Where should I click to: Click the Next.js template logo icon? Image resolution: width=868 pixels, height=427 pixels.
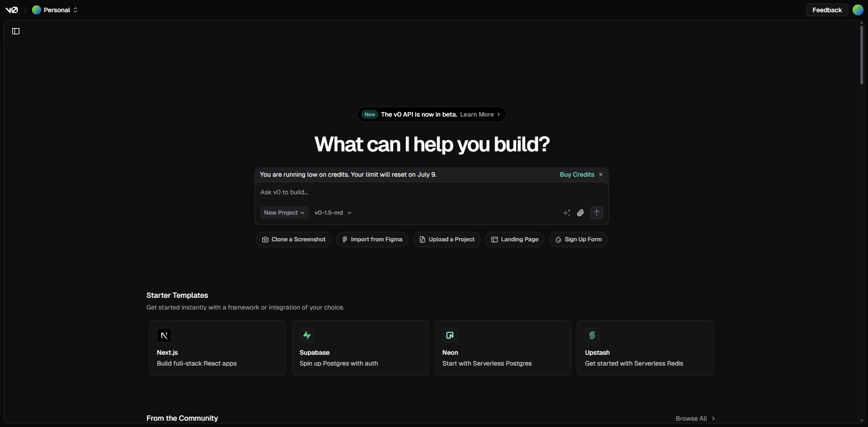coord(164,335)
